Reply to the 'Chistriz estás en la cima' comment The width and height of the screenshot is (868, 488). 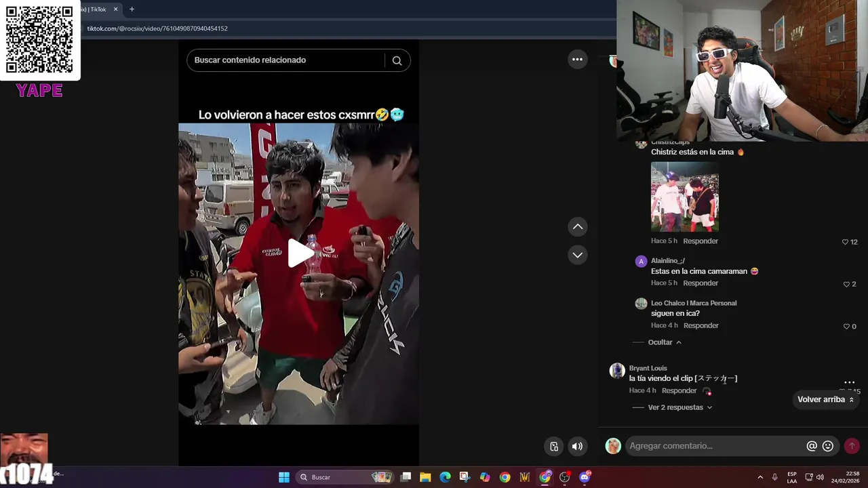(701, 241)
